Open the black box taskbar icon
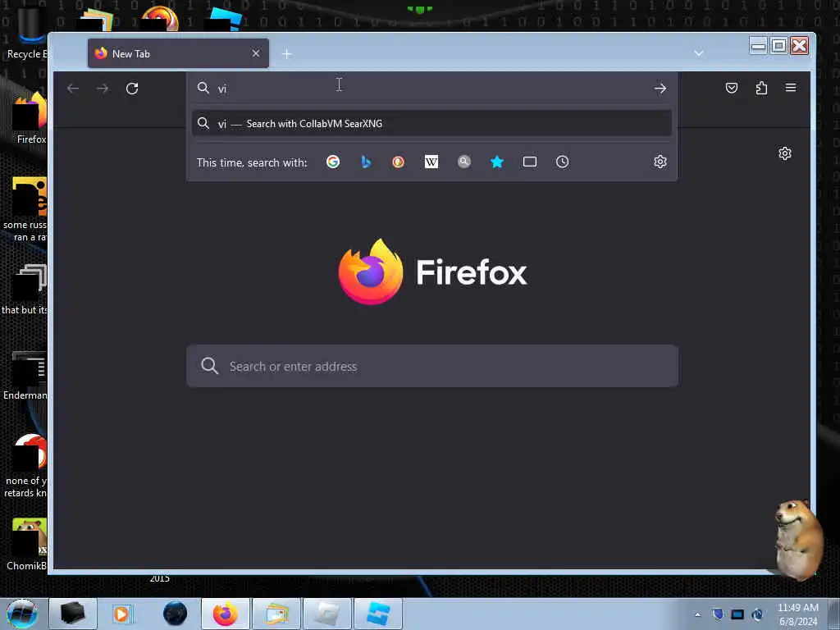Screen dimensions: 840x630 [73, 614]
